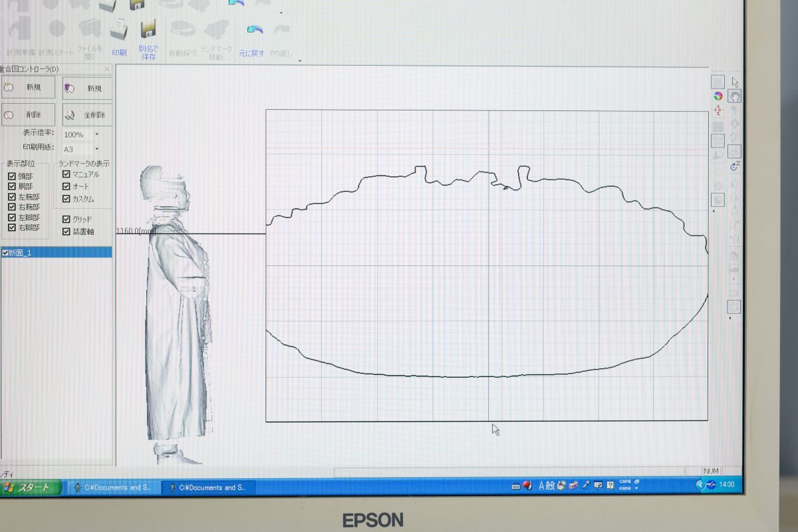The height and width of the screenshot is (532, 798).
Task: Click the top square icon beside arrow tool
Action: (x=718, y=81)
